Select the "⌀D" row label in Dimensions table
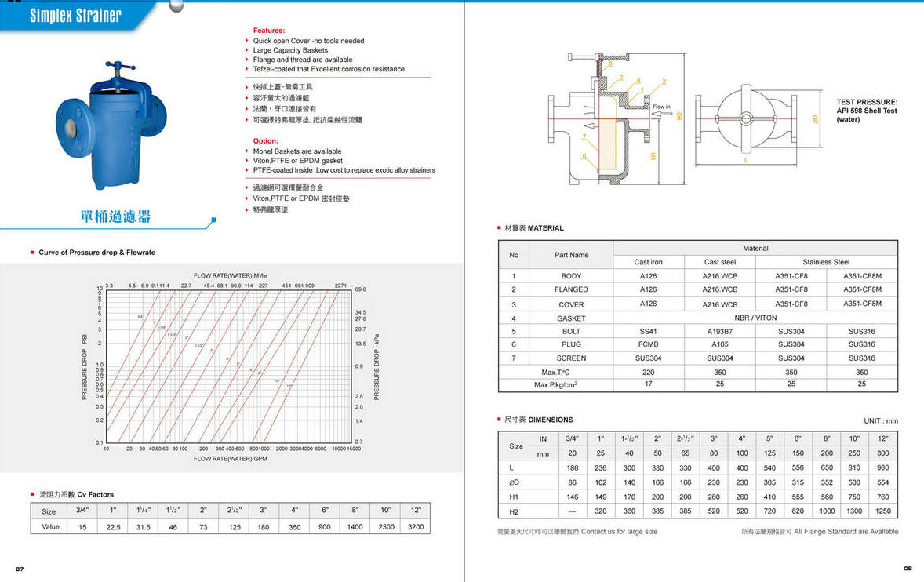Viewport: 924px width, 582px height. pyautogui.click(x=514, y=482)
